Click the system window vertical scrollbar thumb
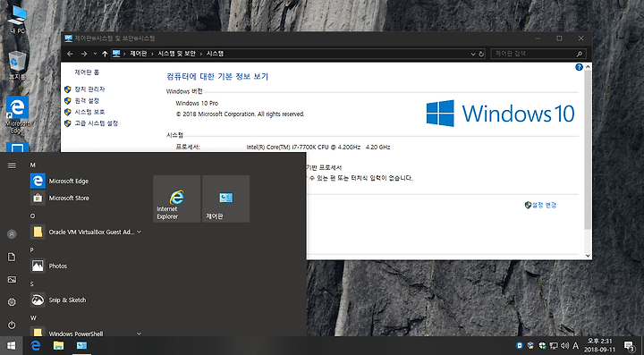644x355 pixels. (x=589, y=150)
